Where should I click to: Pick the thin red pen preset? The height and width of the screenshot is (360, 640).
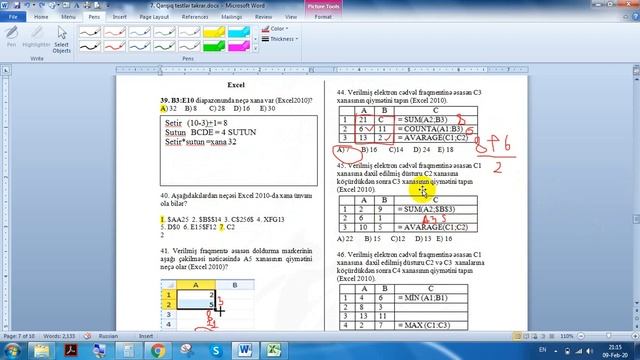tap(114, 32)
